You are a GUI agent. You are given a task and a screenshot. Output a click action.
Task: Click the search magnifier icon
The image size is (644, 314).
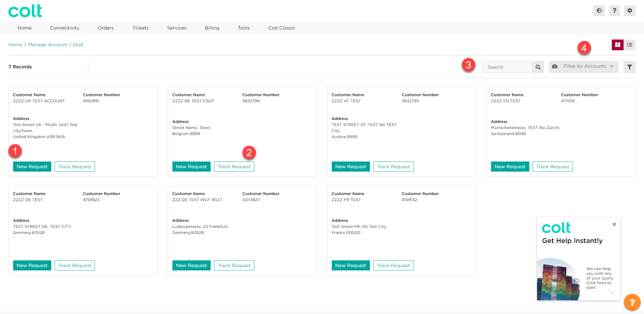[538, 67]
